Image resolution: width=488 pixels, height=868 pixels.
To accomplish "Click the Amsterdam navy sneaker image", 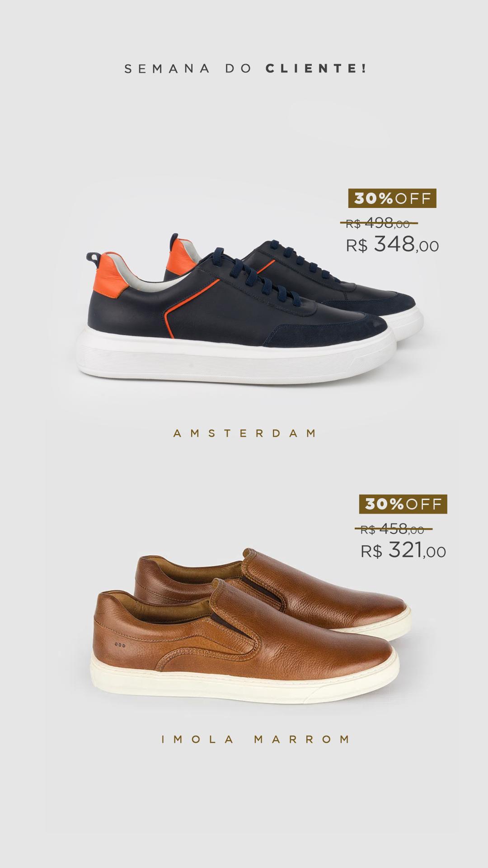I will 250,310.
